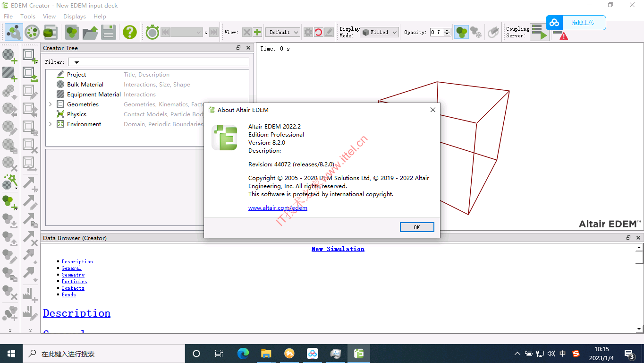Viewport: 644px width, 363px height.
Task: Select Equipment Material tree item
Action: (x=94, y=94)
